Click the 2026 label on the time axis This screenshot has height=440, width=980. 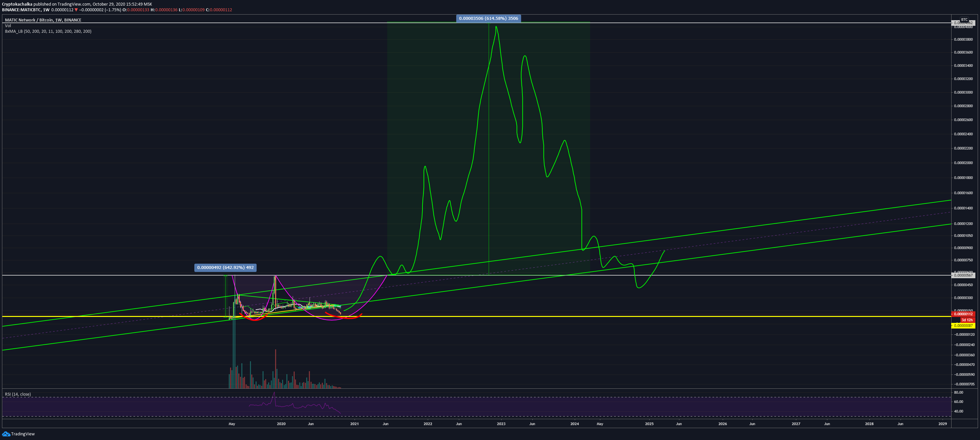point(722,424)
